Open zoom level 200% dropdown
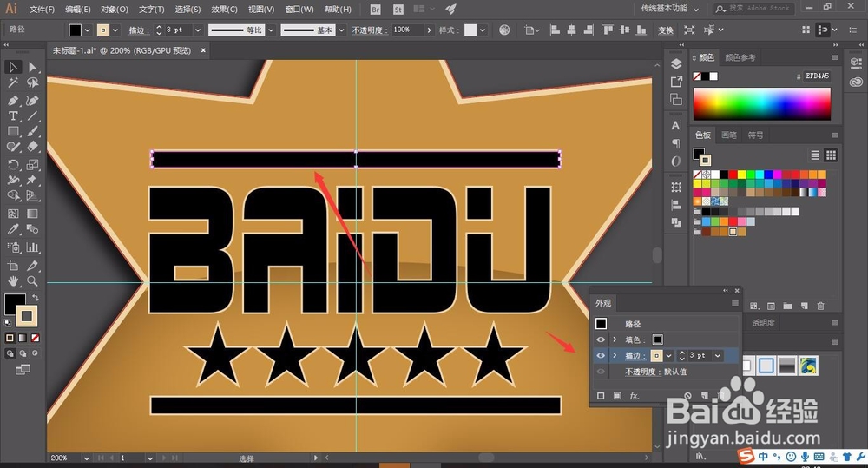The image size is (868, 468). pyautogui.click(x=86, y=458)
